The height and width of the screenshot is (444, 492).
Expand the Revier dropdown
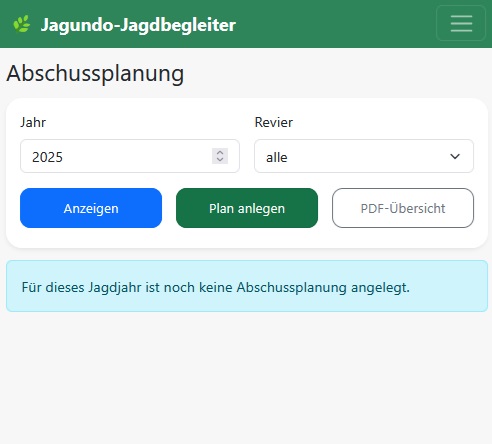click(364, 156)
